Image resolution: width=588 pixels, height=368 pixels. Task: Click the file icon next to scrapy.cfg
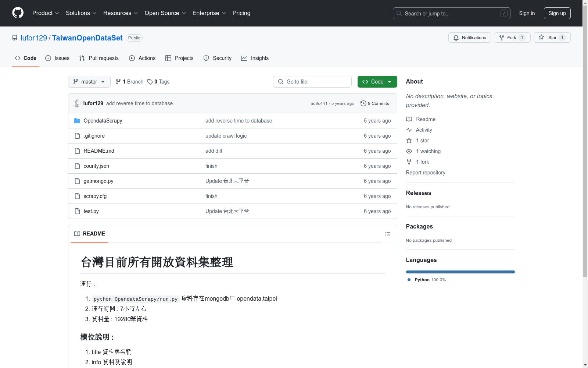[77, 196]
